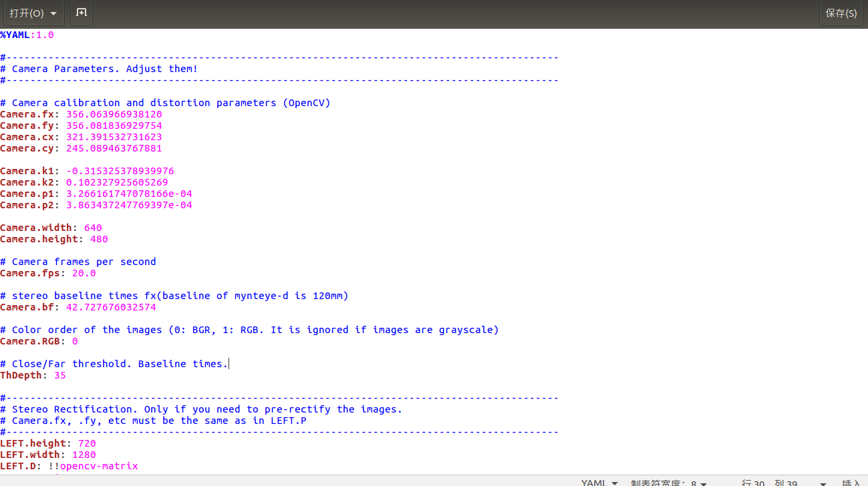The height and width of the screenshot is (486, 868).
Task: Click the LEFT.height value 720
Action: [87, 443]
